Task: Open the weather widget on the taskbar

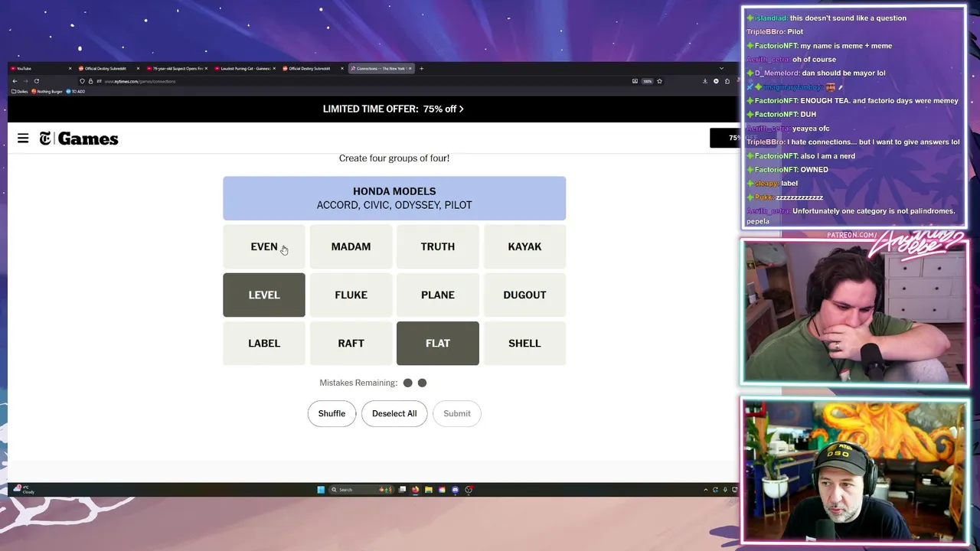Action: point(23,490)
